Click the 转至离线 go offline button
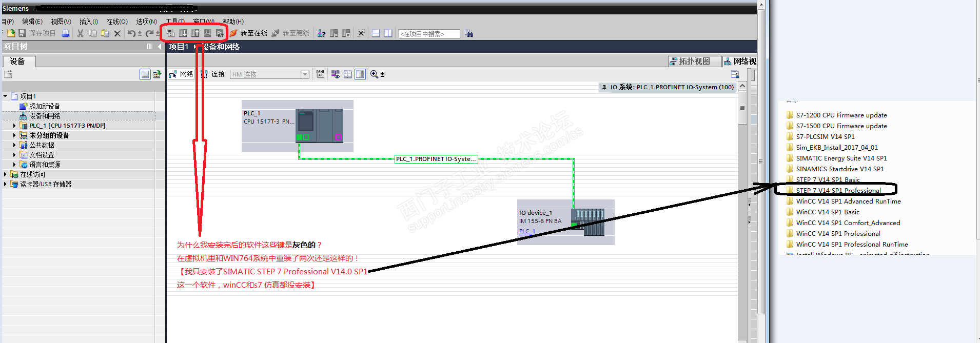Viewport: 980px width, 343px height. tap(290, 33)
